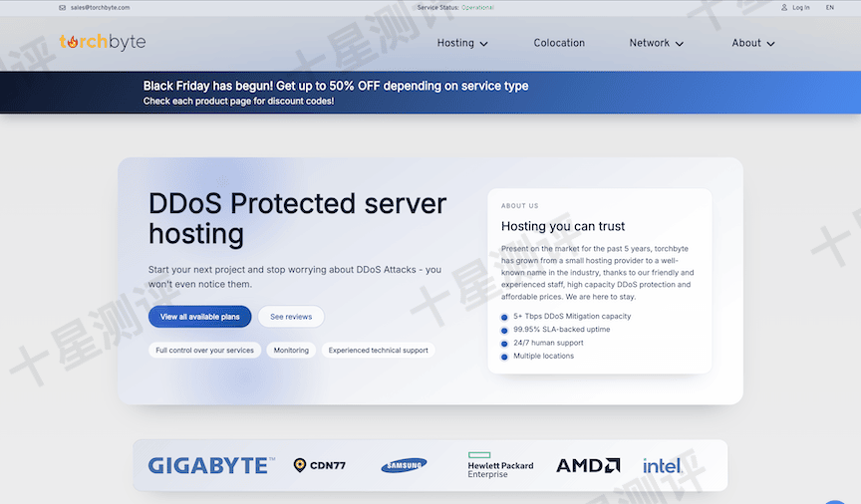The width and height of the screenshot is (861, 504).
Task: Click the See reviews button
Action: pyautogui.click(x=291, y=317)
